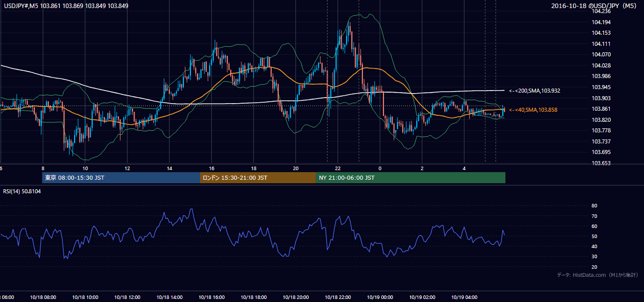Click the 10/18 16:00 time label
Viewport: 644px width, 302px height.
pos(211,297)
